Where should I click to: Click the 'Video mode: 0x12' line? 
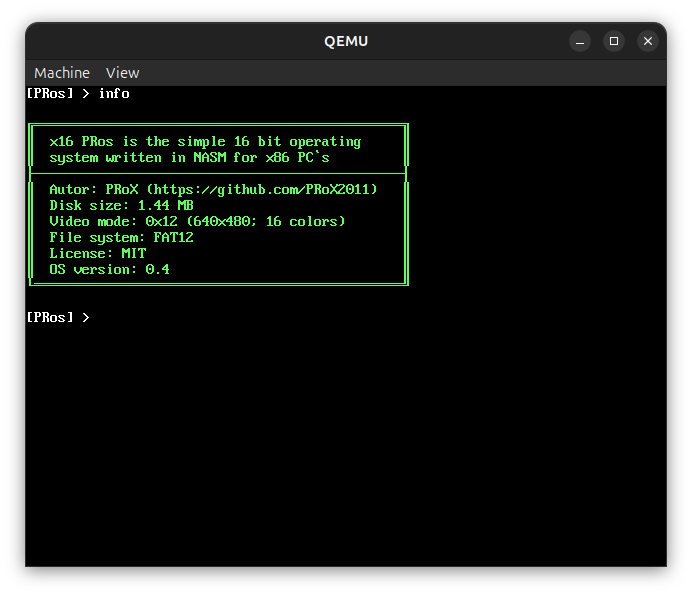197,221
